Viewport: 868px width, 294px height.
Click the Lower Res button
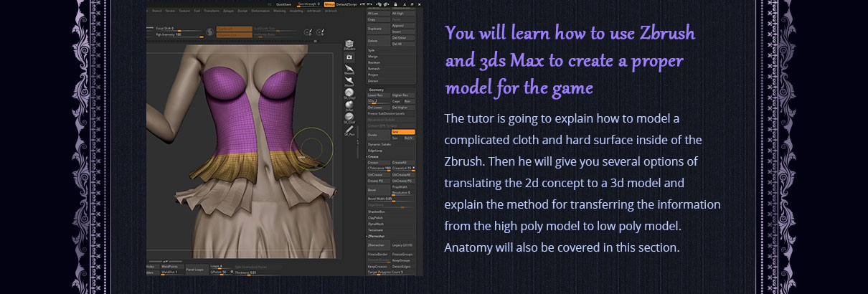pyautogui.click(x=378, y=95)
